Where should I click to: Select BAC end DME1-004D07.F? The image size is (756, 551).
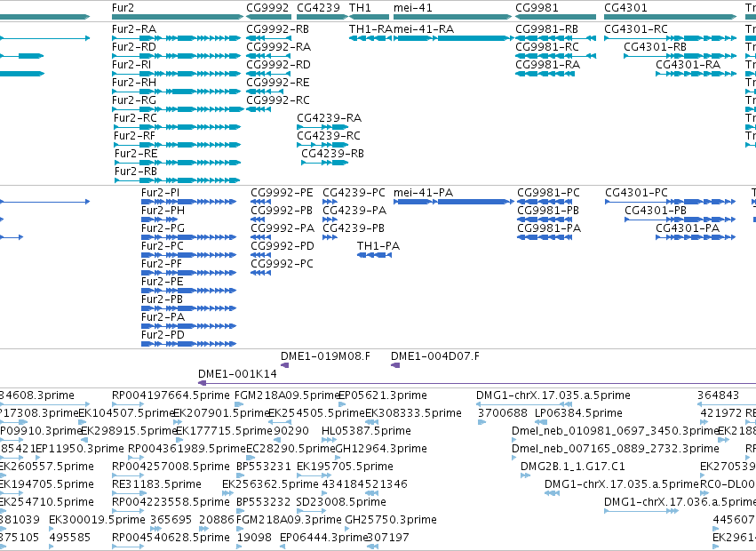click(x=395, y=365)
